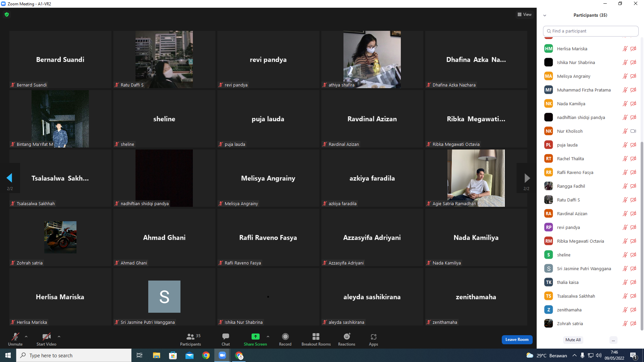The width and height of the screenshot is (644, 362).
Task: Open video options arrow next to Start Video
Action: pyautogui.click(x=59, y=337)
